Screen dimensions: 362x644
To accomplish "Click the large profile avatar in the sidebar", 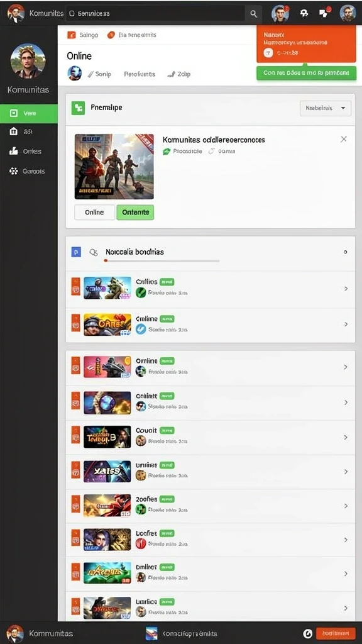I will pyautogui.click(x=28, y=61).
